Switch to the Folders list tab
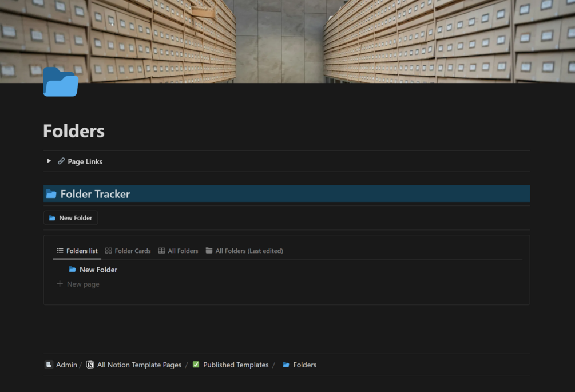575x392 pixels. (77, 251)
